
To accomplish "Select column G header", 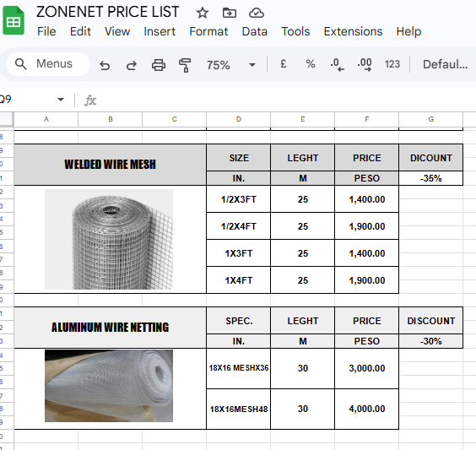I will 430,119.
